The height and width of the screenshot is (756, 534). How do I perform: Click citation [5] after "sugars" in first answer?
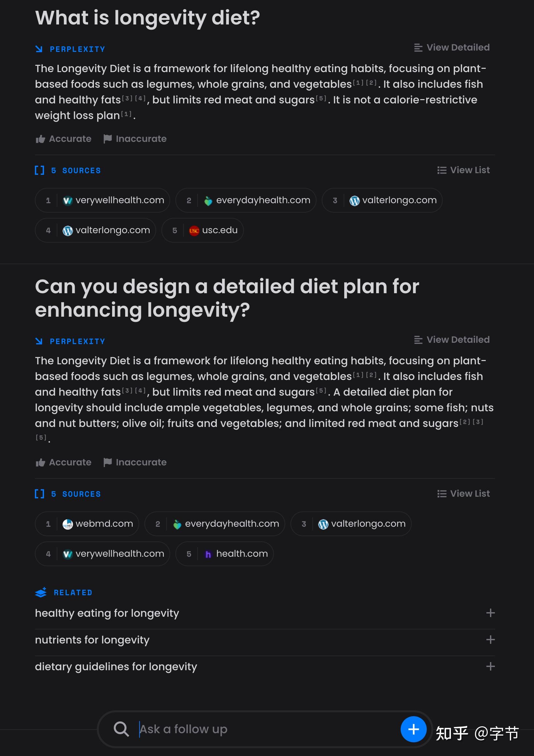(321, 98)
